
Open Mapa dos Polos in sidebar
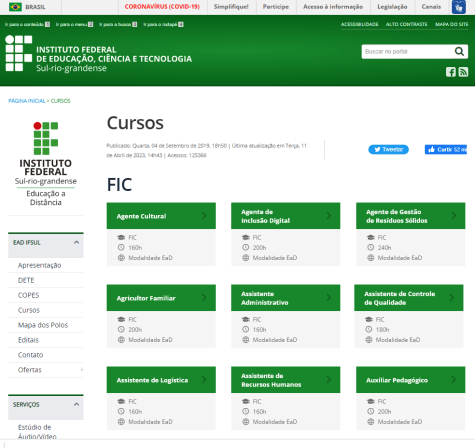(43, 325)
